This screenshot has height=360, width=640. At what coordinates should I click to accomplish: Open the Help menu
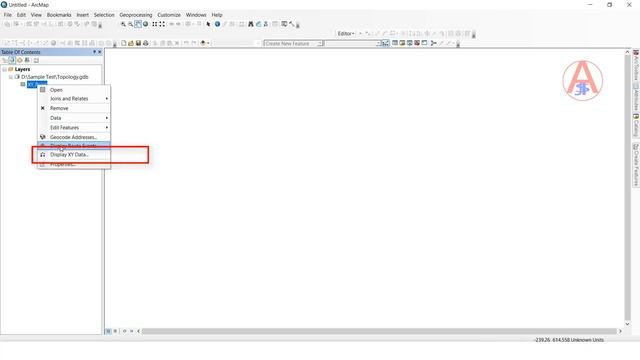(217, 15)
